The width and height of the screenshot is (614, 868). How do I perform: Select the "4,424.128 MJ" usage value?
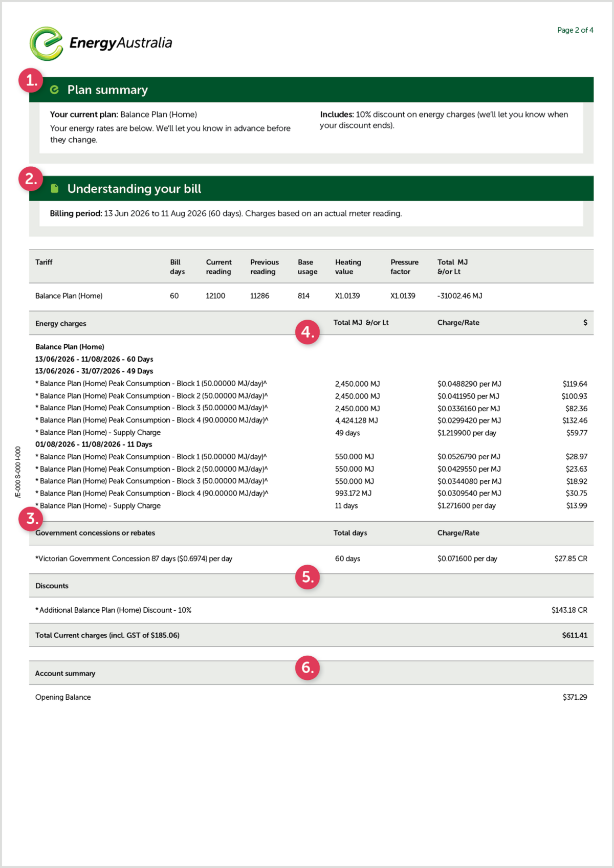tap(357, 420)
